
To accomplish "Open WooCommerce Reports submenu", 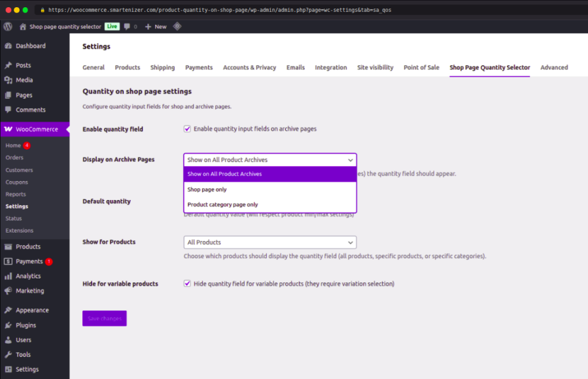I will [16, 194].
